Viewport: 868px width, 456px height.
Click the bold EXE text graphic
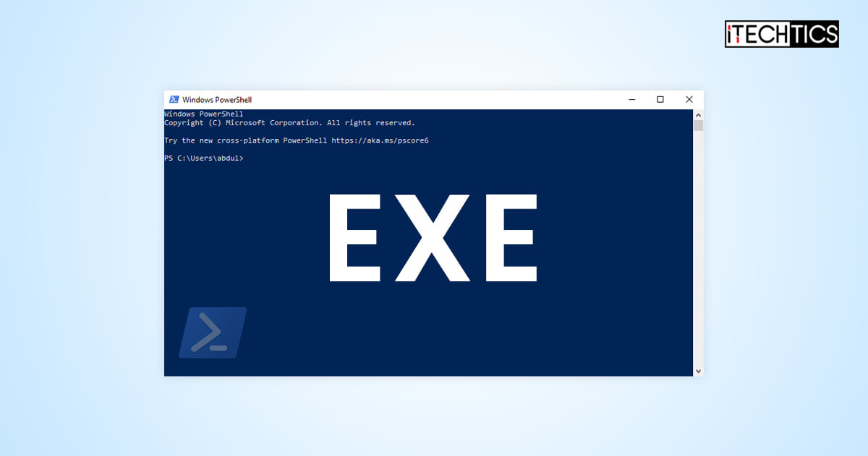[x=433, y=235]
